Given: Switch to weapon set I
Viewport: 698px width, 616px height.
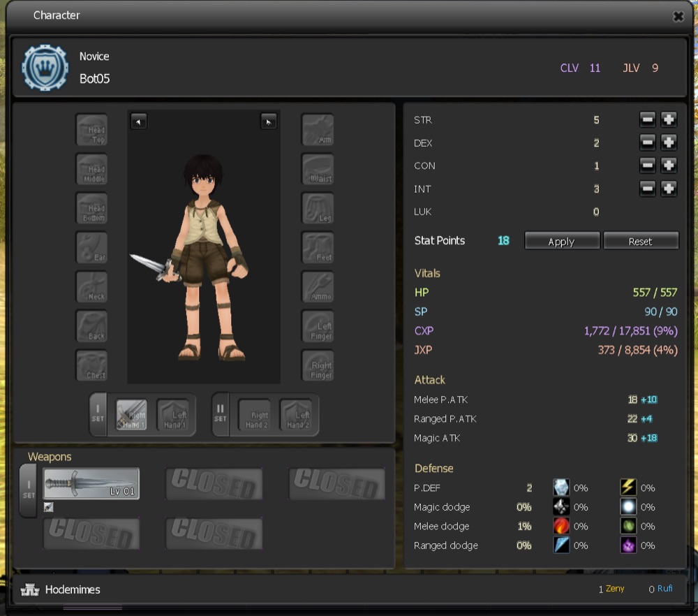Looking at the screenshot, I should [x=98, y=414].
